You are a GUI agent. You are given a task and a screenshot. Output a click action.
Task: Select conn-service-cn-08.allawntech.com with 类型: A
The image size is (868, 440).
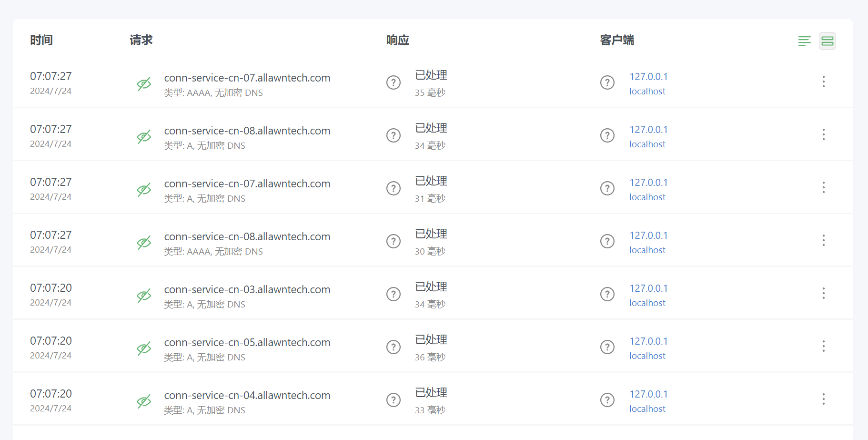click(x=247, y=131)
